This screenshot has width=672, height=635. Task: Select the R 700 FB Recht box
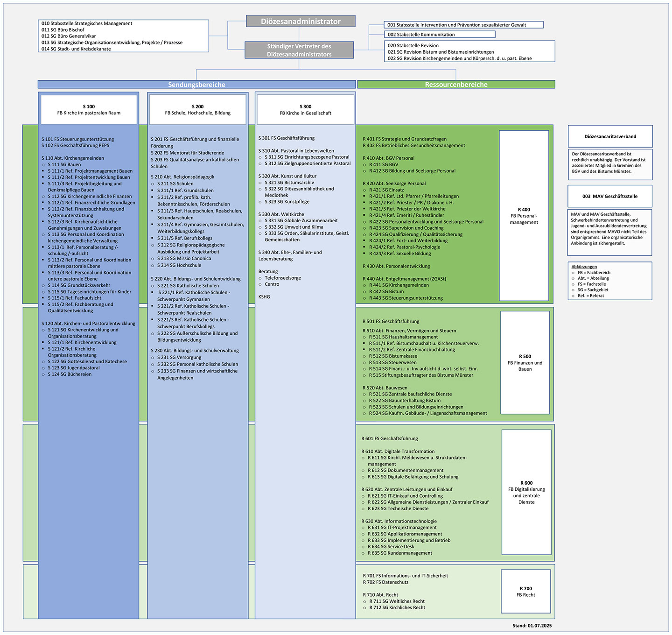click(525, 592)
